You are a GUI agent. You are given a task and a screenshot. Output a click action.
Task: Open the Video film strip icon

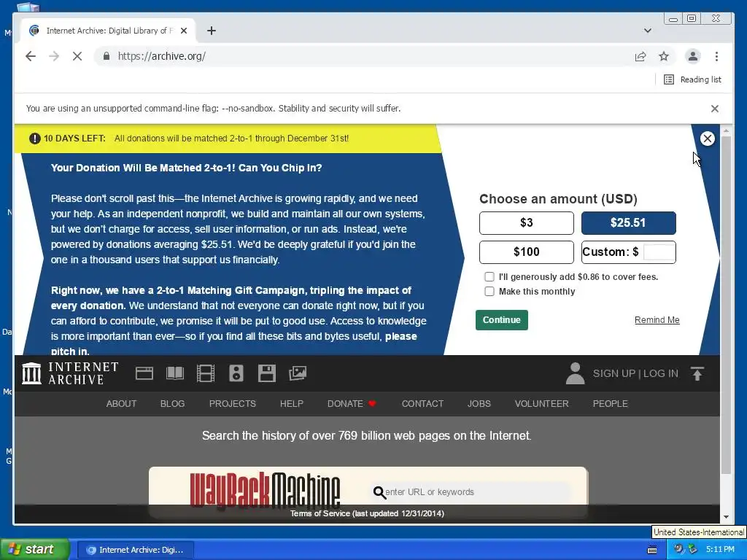click(x=206, y=373)
